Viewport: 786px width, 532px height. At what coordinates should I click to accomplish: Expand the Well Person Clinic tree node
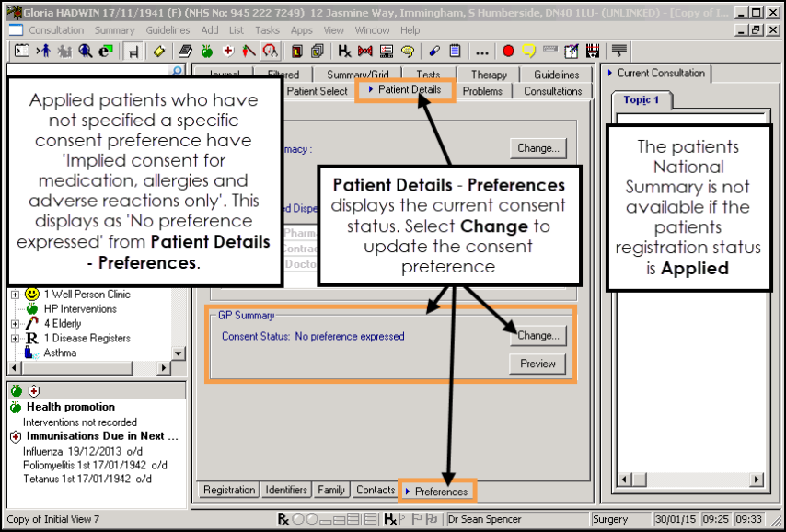tap(15, 295)
